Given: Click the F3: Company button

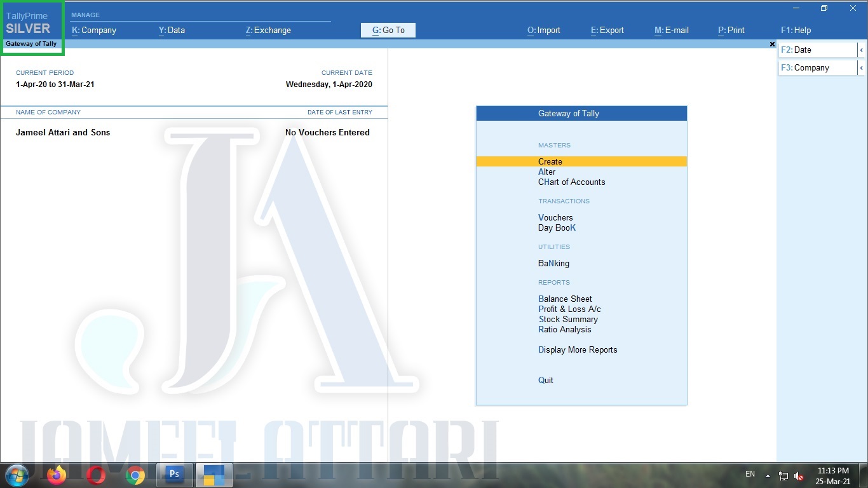Looking at the screenshot, I should click(x=818, y=68).
